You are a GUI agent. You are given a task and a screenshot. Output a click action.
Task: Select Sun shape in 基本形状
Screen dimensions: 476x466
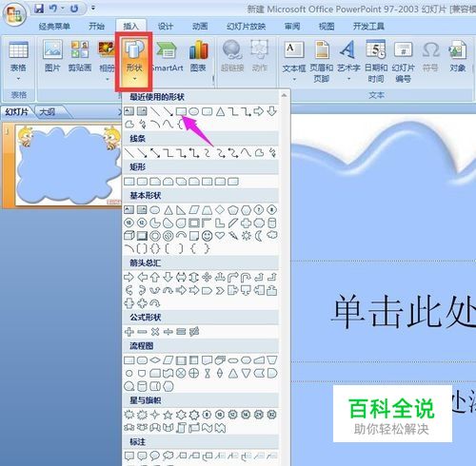coord(247,236)
